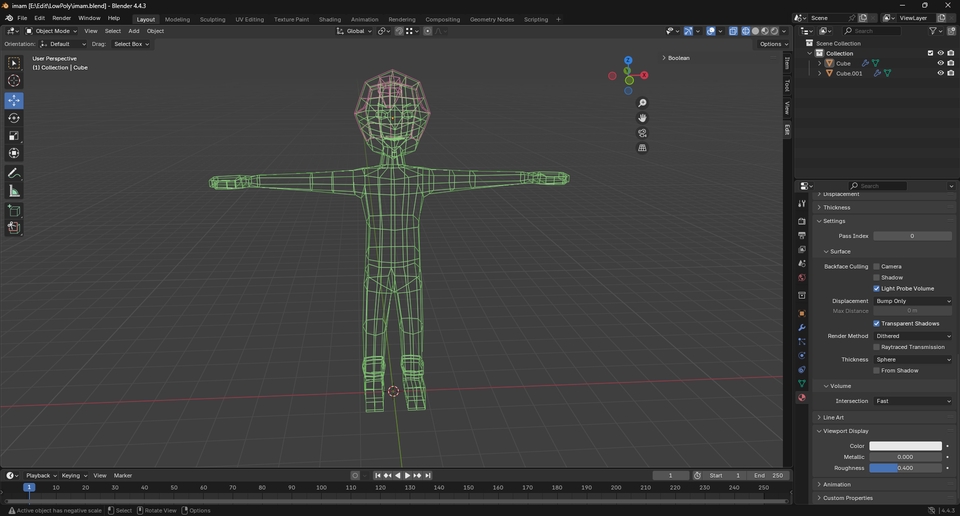Uncheck the Transparent Shadows option
This screenshot has width=960, height=516.
tap(877, 324)
